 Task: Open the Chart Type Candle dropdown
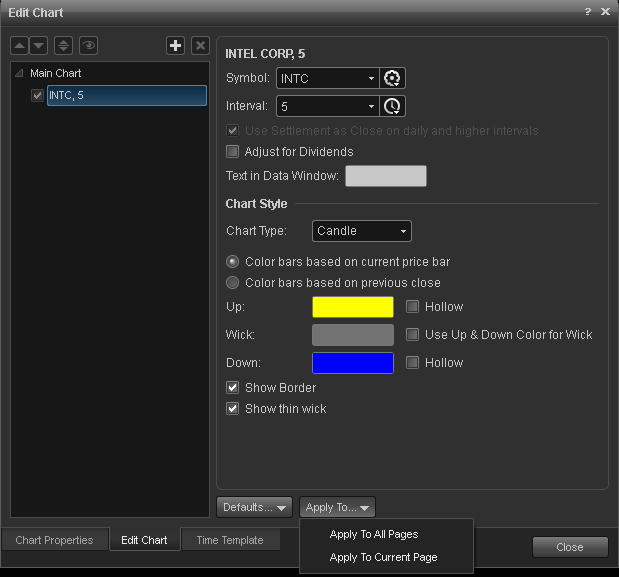coord(362,231)
